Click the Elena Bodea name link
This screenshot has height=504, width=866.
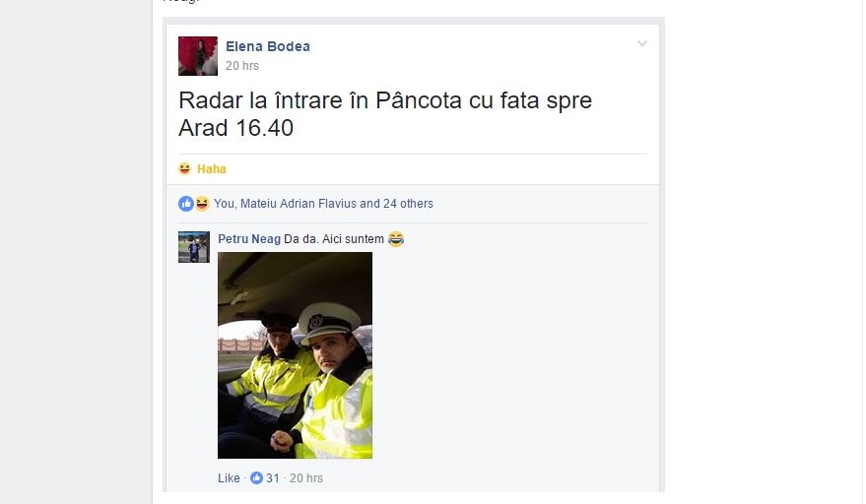tap(268, 46)
